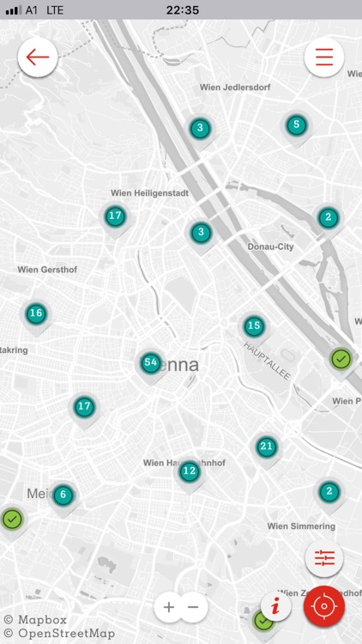Image resolution: width=362 pixels, height=644 pixels.
Task: Select the cluster marker labeled 21
Action: click(x=267, y=447)
